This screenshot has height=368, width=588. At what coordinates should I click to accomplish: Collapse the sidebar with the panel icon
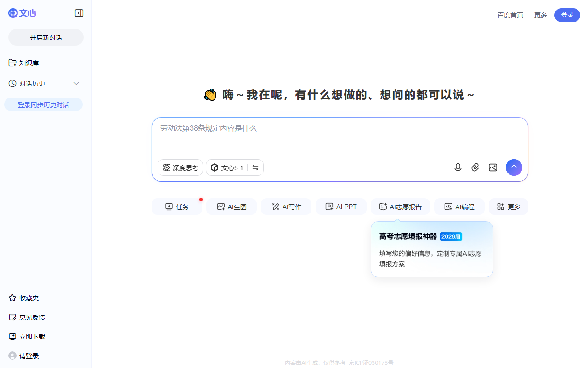click(x=79, y=13)
